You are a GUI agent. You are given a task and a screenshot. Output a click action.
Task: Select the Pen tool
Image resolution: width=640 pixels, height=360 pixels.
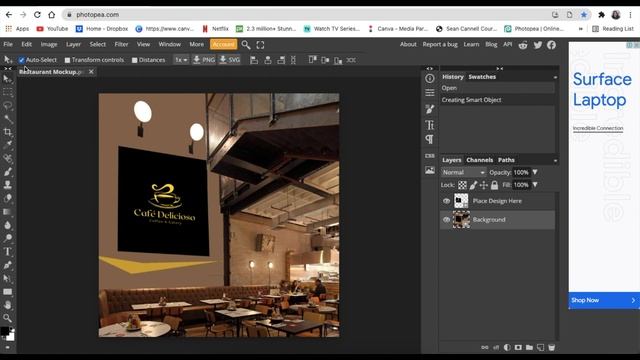point(7,265)
